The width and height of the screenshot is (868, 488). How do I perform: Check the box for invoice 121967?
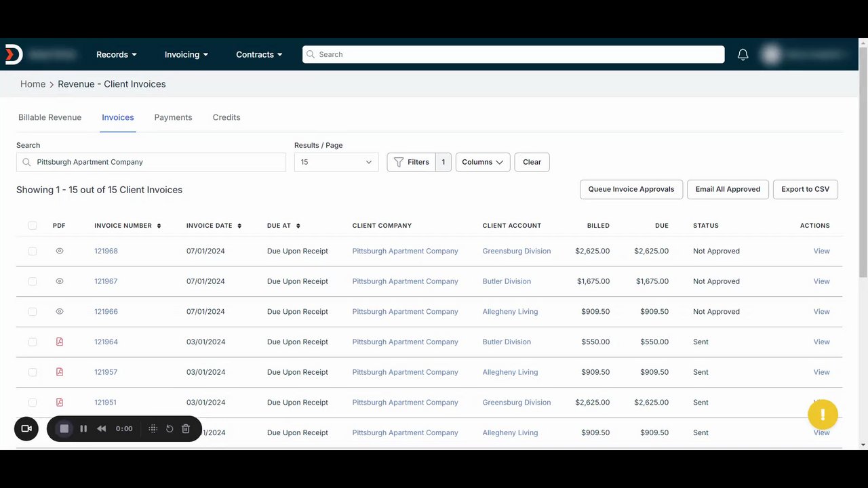(x=33, y=281)
